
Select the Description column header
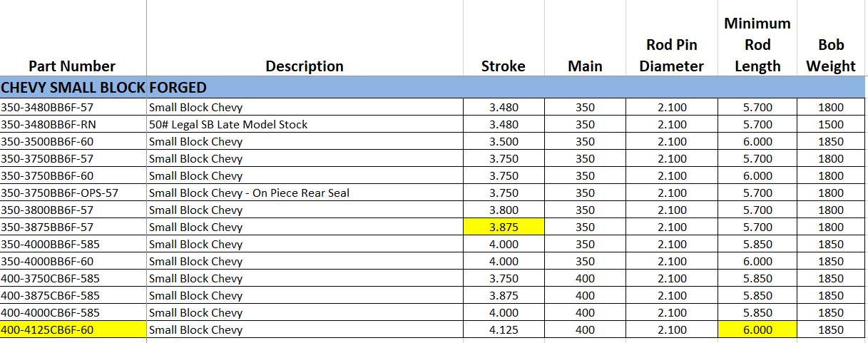tap(305, 66)
